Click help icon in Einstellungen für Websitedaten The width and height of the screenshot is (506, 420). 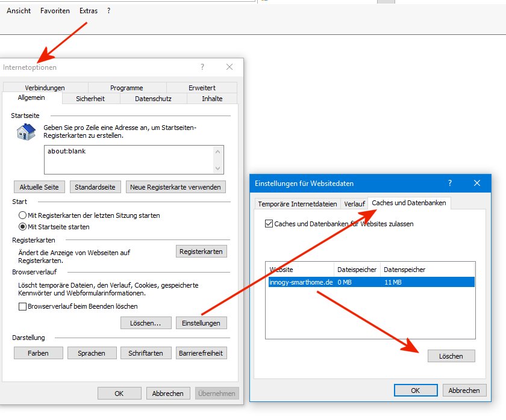pyautogui.click(x=450, y=183)
